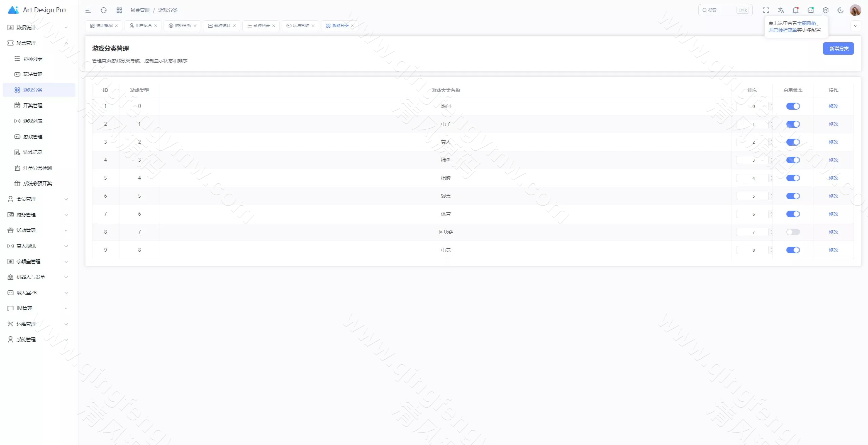Click the 新增分类 button
The image size is (868, 445).
point(838,49)
